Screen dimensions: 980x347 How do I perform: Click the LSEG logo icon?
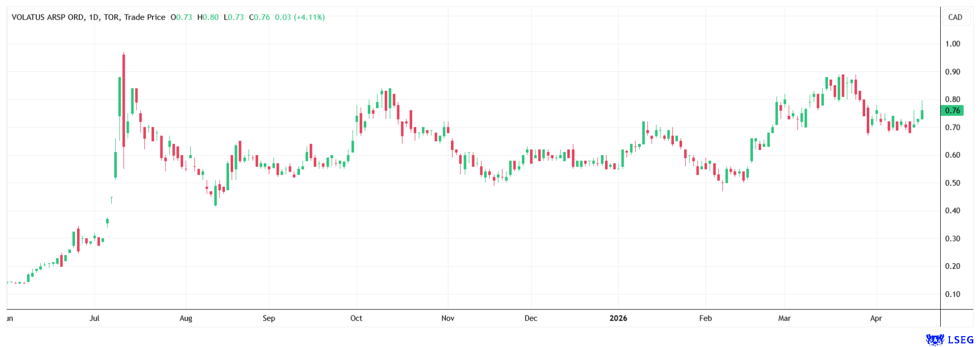tap(935, 340)
